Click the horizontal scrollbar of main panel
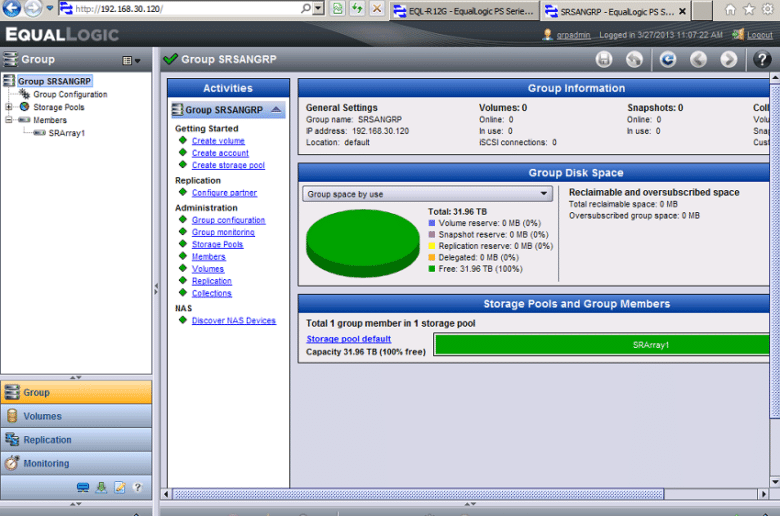The width and height of the screenshot is (780, 516). point(417,494)
